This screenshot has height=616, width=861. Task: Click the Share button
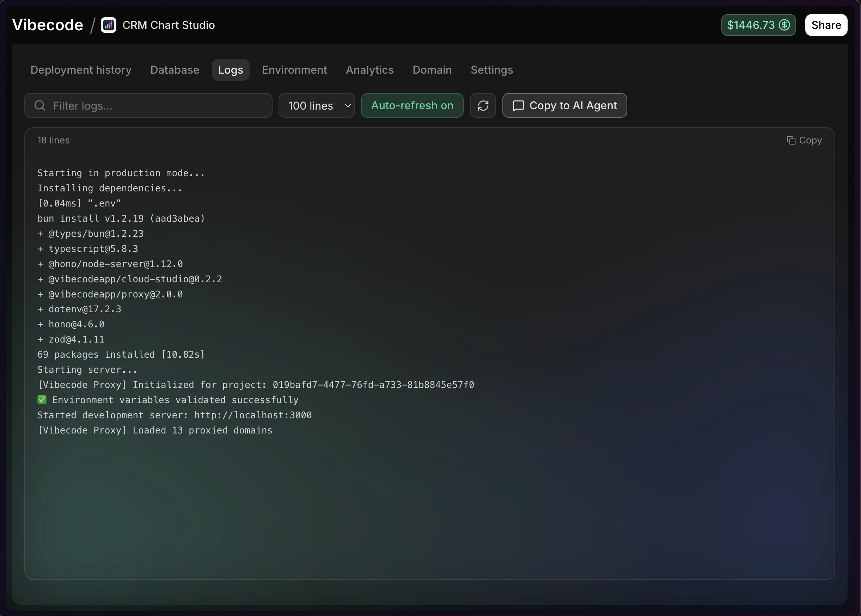tap(826, 25)
